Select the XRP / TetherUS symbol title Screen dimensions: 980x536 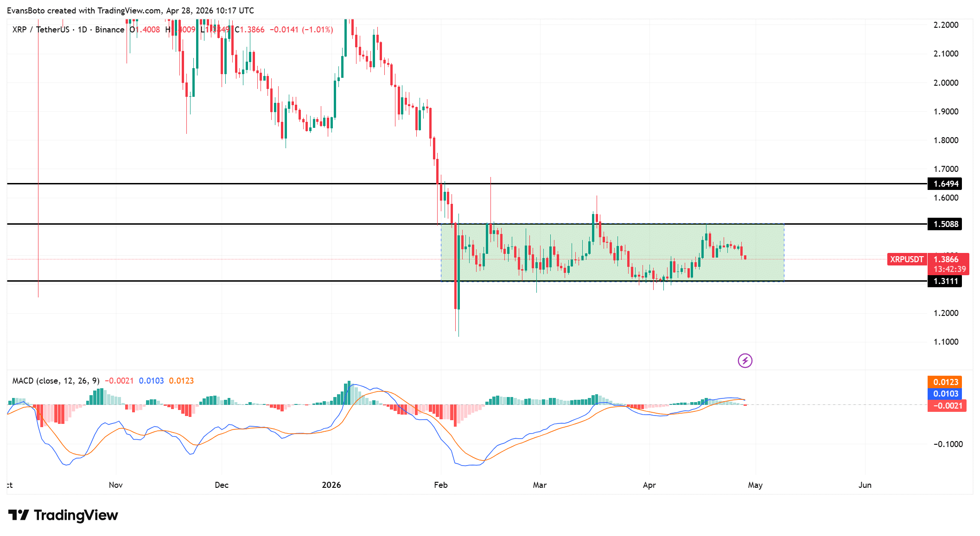pyautogui.click(x=42, y=29)
